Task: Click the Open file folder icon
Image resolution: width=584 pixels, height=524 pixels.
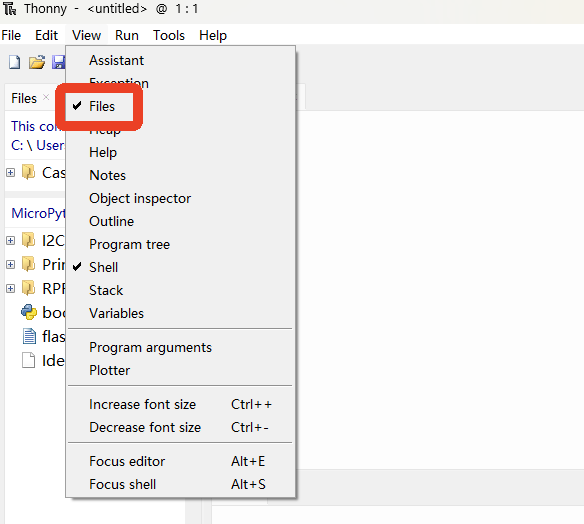Action: coord(37,62)
